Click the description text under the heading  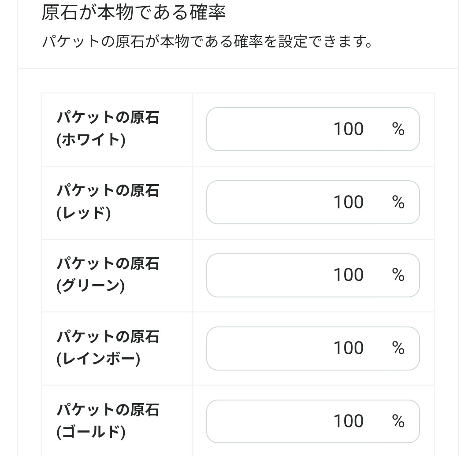[x=207, y=42]
